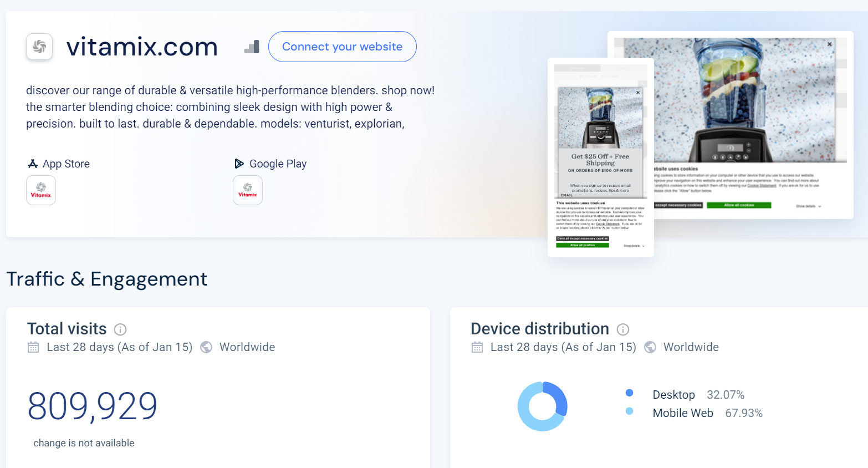
Task: Click the Mobile Web legend light-blue dot
Action: tap(629, 411)
